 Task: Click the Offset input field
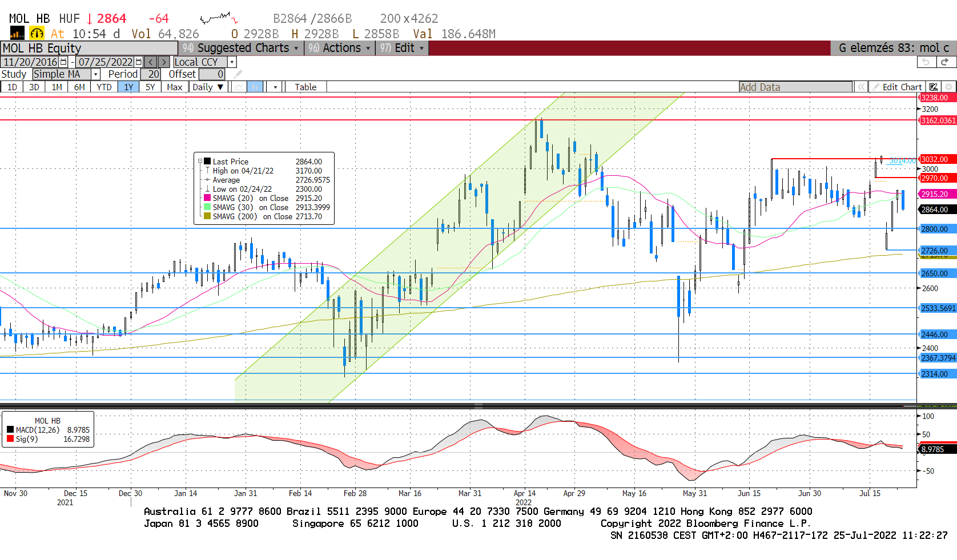click(x=212, y=74)
